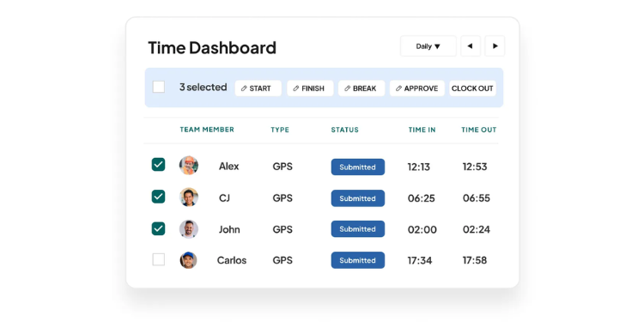Go to previous day with left arrow

tap(471, 46)
